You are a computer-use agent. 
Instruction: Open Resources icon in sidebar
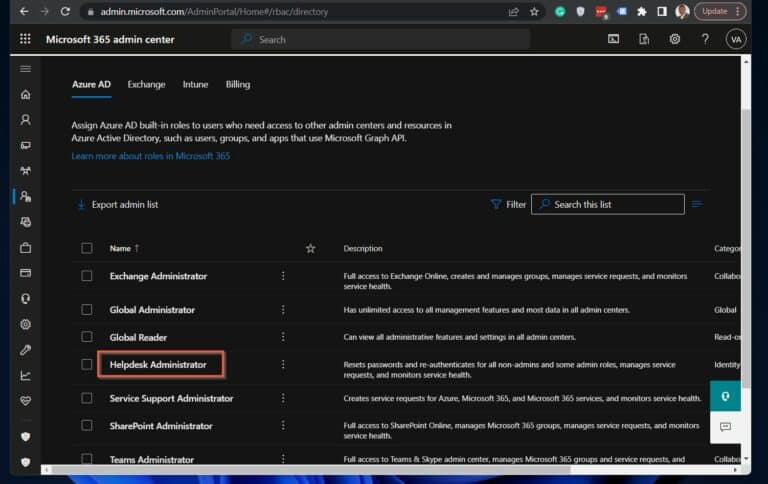[25, 222]
